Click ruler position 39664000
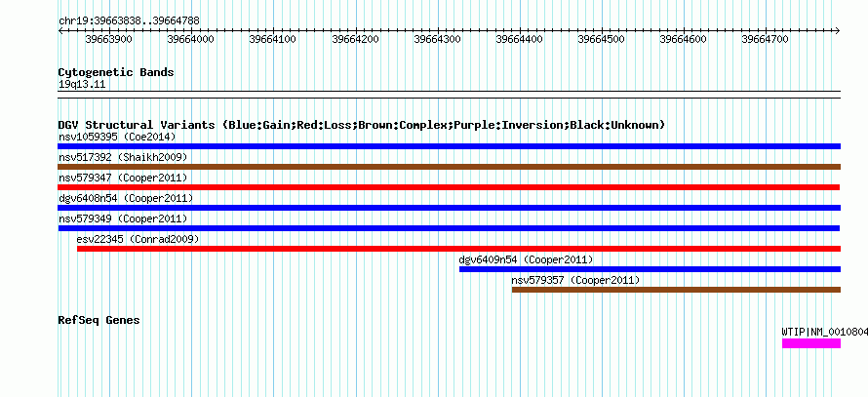 pos(191,39)
